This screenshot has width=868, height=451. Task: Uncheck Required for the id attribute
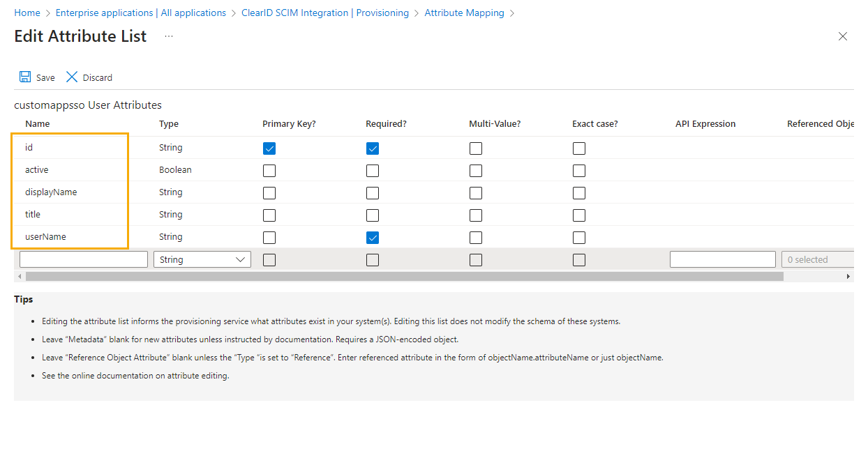click(372, 148)
